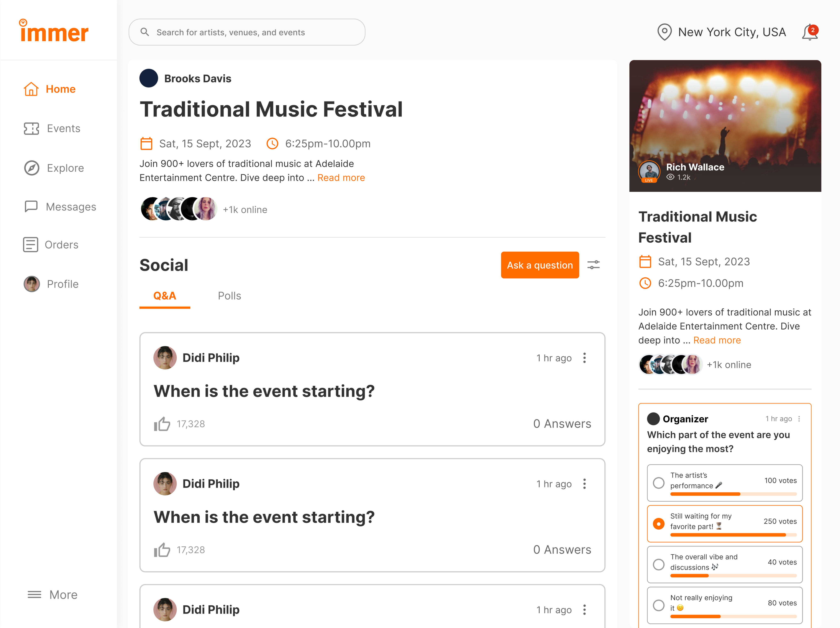The image size is (840, 628).
Task: Select the Q&A tab
Action: (164, 296)
